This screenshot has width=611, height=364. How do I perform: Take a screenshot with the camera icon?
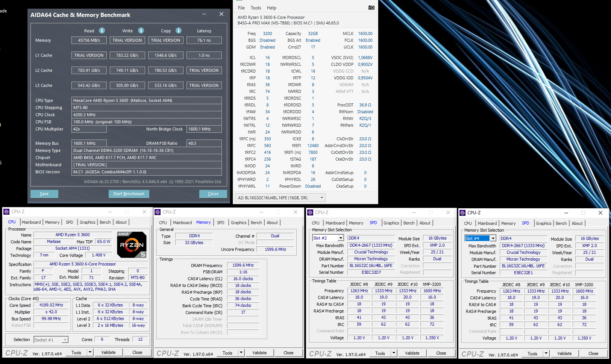(371, 8)
